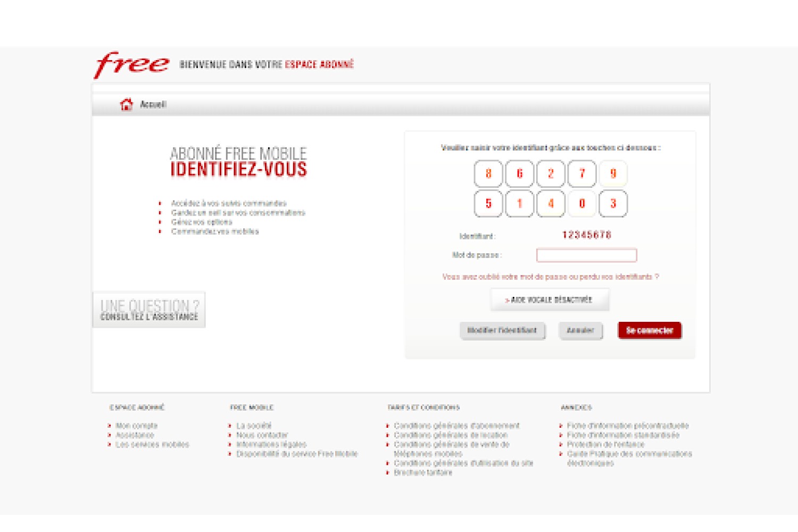Click the IDENTIFIEZ-VOUS heading
Screen dimensions: 798x532
click(x=238, y=170)
